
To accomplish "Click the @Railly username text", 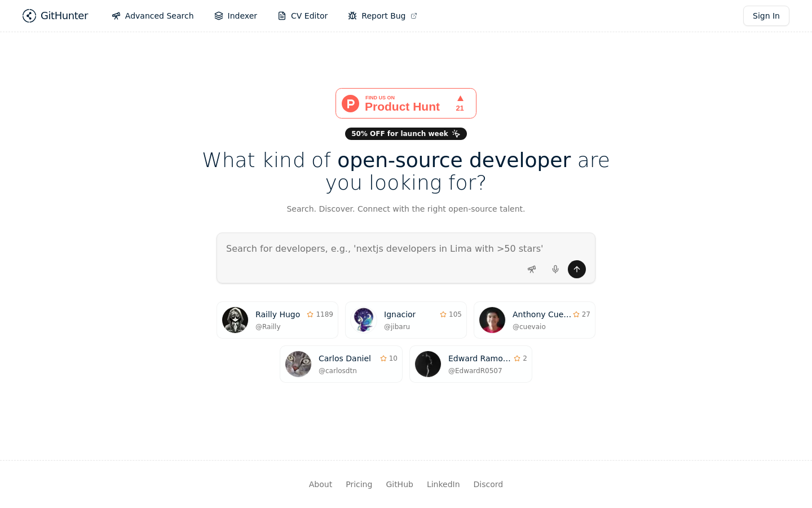I will coord(268,327).
